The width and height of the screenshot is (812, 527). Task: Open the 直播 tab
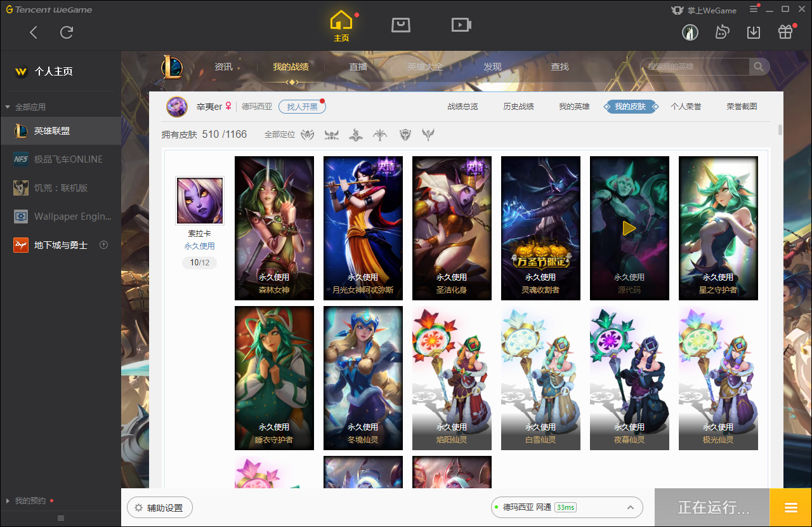tap(358, 67)
